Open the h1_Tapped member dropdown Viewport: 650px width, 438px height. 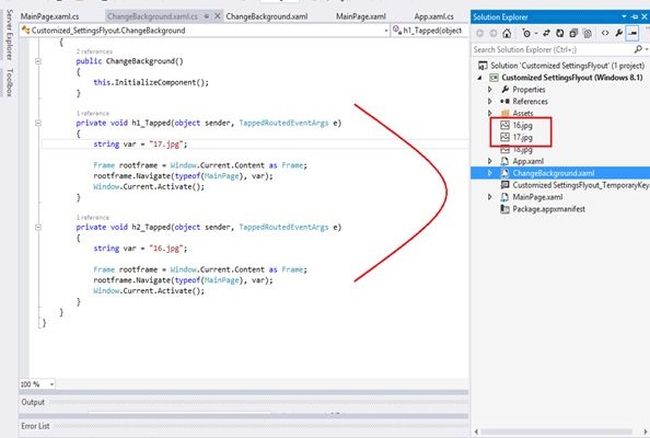(429, 30)
